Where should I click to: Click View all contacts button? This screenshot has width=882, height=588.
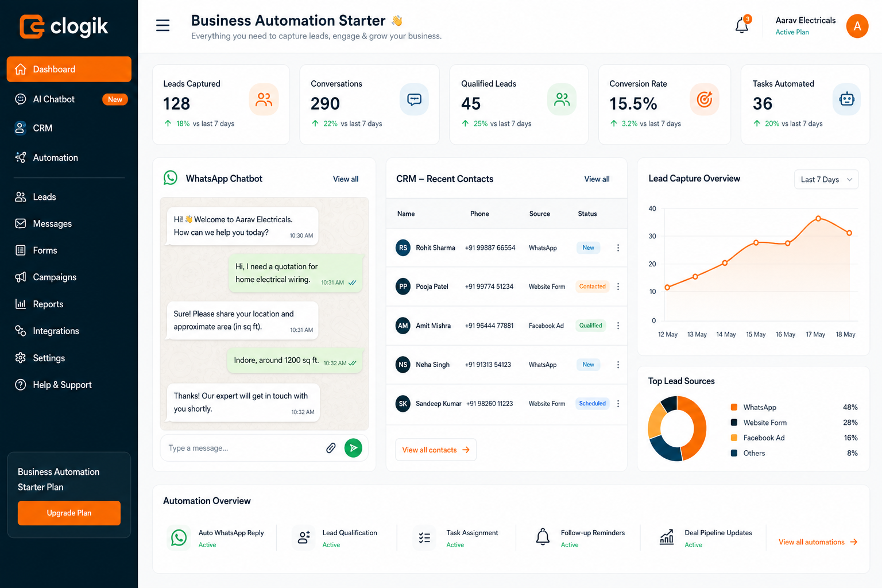(x=436, y=450)
